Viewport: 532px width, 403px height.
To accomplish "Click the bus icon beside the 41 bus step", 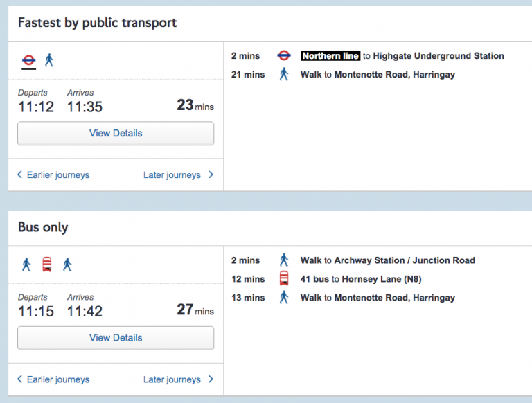I will (283, 279).
